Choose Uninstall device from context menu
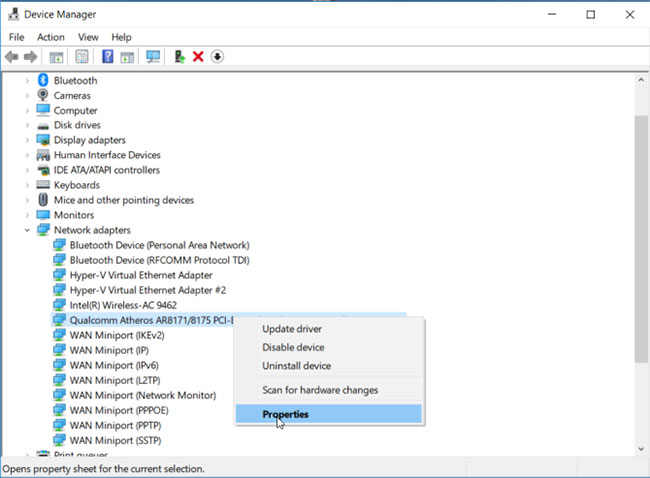Screen dimensions: 650x478 click(296, 366)
